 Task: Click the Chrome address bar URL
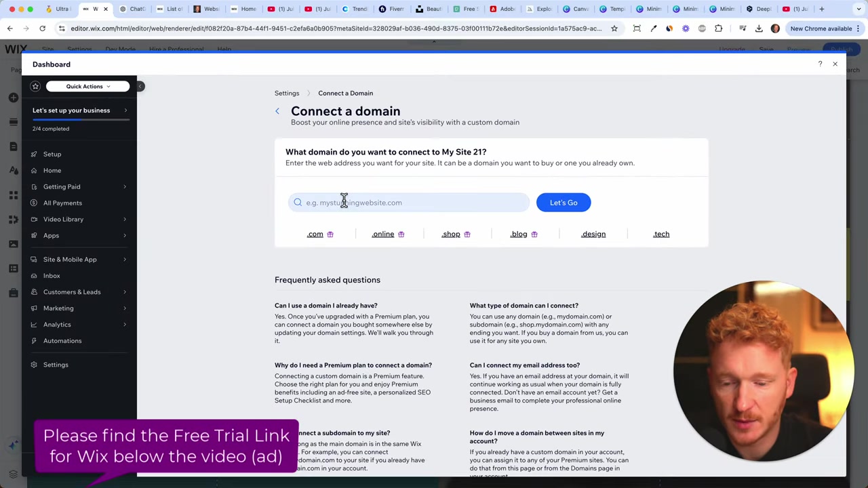tap(336, 28)
